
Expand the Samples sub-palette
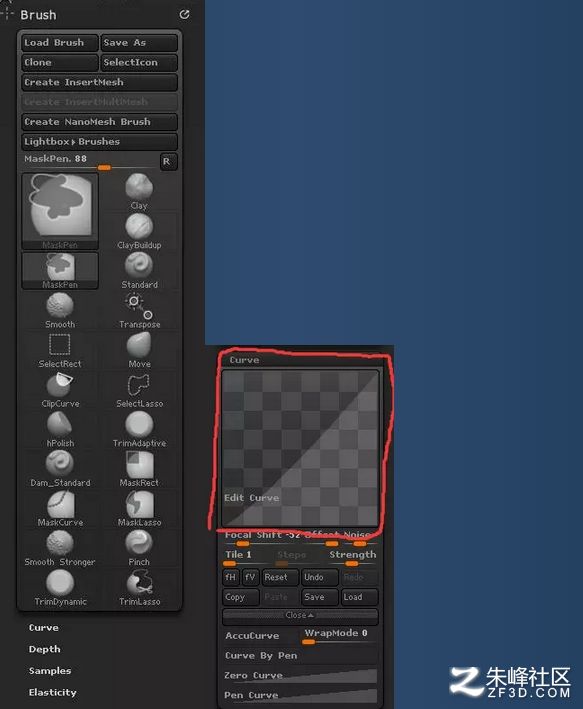click(x=50, y=671)
